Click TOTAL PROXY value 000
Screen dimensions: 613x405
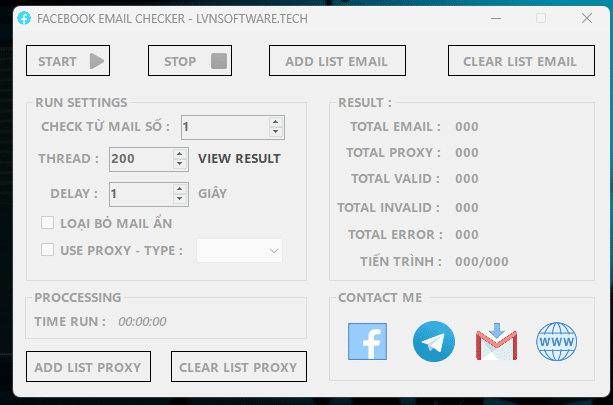click(467, 152)
